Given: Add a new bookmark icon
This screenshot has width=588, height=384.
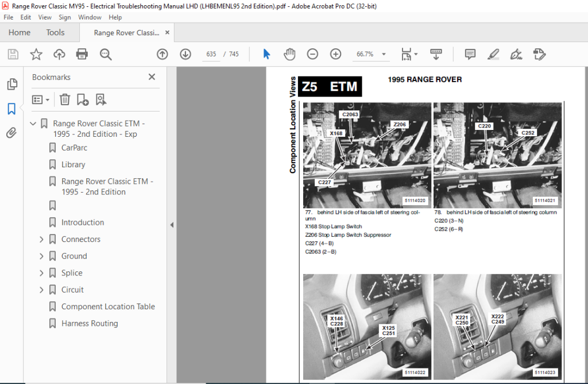Looking at the screenshot, I should [83, 99].
